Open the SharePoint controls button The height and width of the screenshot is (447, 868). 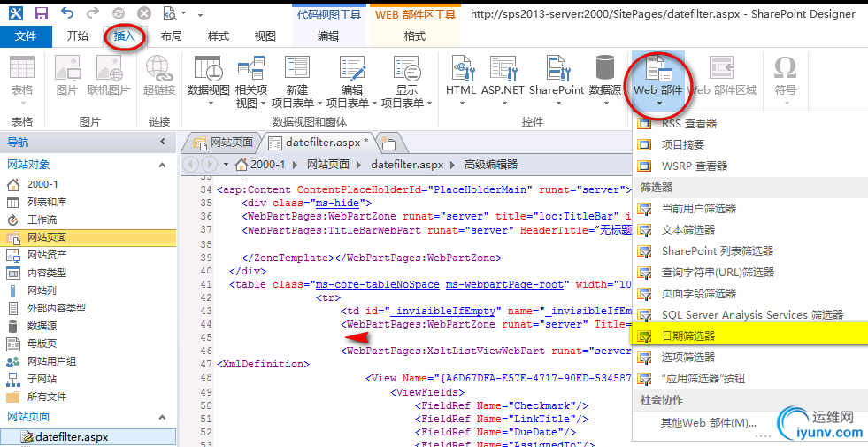[x=557, y=81]
